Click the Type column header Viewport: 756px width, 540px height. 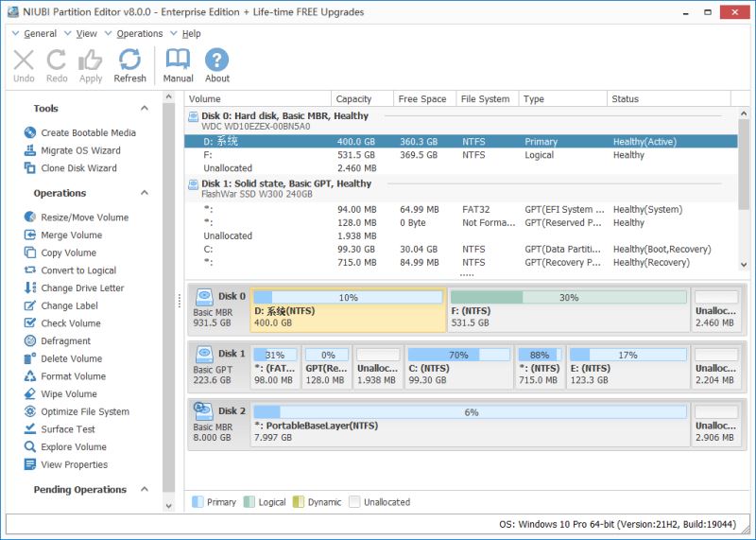563,98
